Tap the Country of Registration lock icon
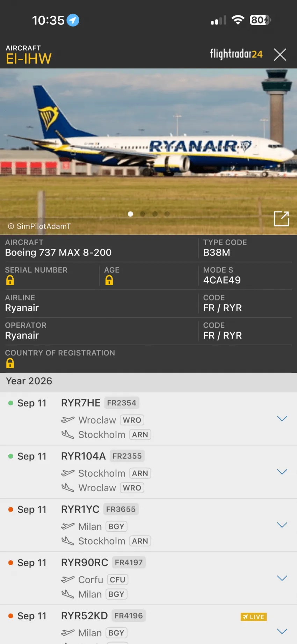Image resolution: width=297 pixels, height=644 pixels. click(10, 363)
